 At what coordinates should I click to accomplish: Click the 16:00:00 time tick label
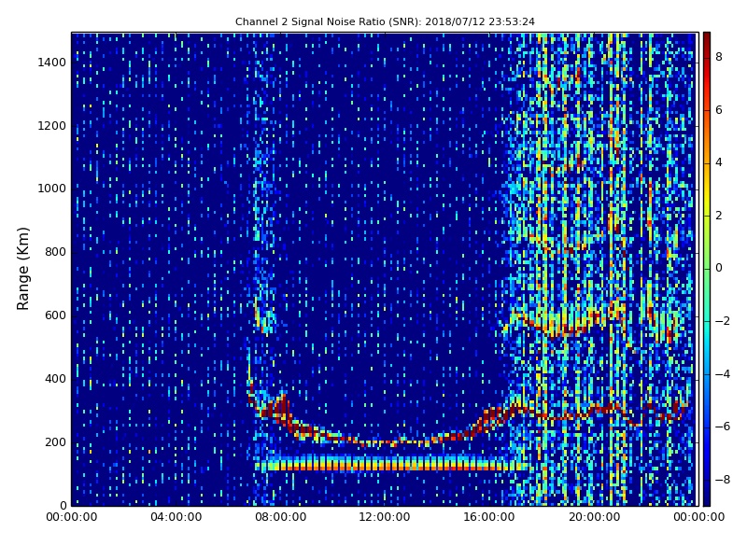(488, 517)
